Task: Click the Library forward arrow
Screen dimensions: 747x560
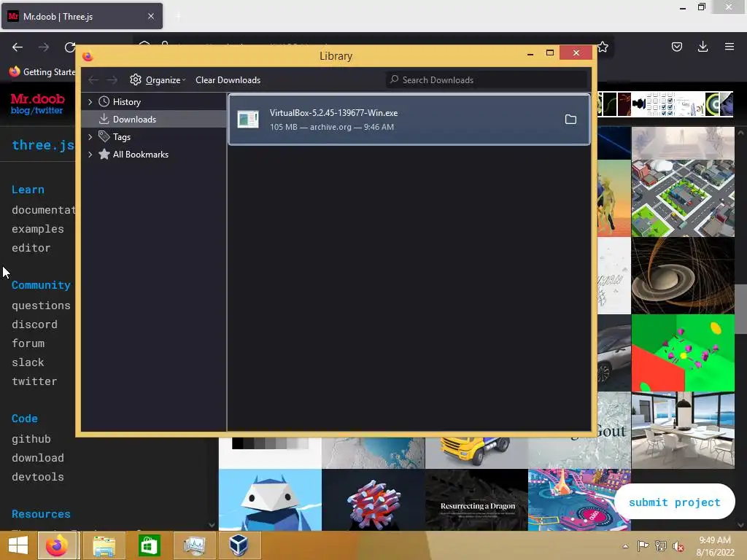Action: [x=112, y=80]
